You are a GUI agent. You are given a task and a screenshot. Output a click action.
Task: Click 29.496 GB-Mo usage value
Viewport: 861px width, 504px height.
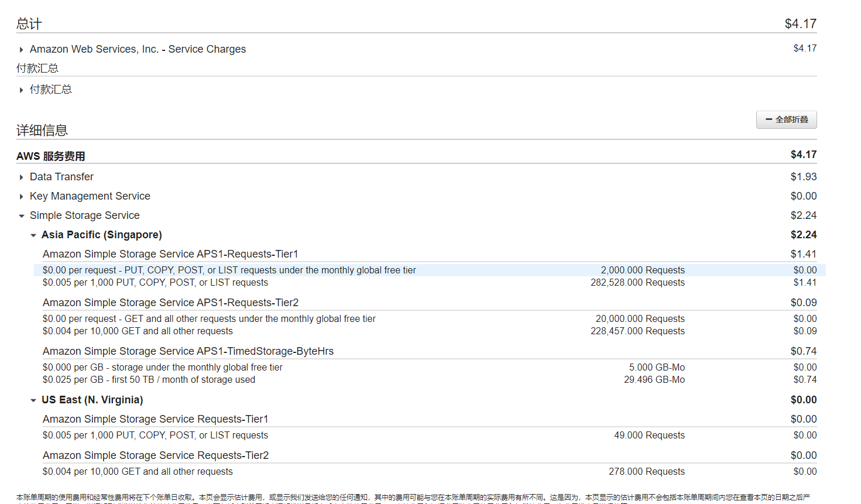click(654, 379)
